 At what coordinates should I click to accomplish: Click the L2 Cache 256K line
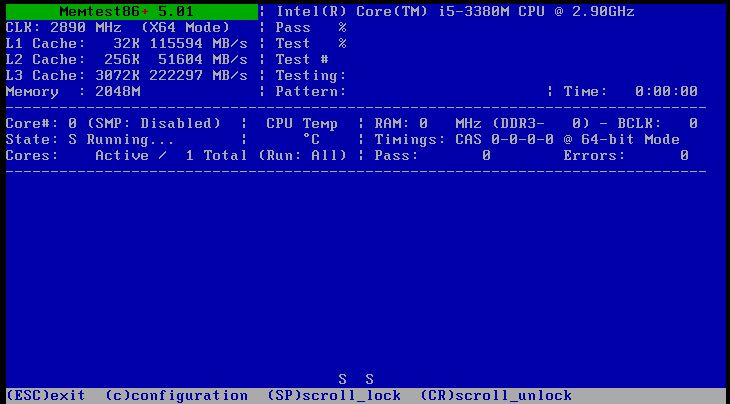(127, 60)
